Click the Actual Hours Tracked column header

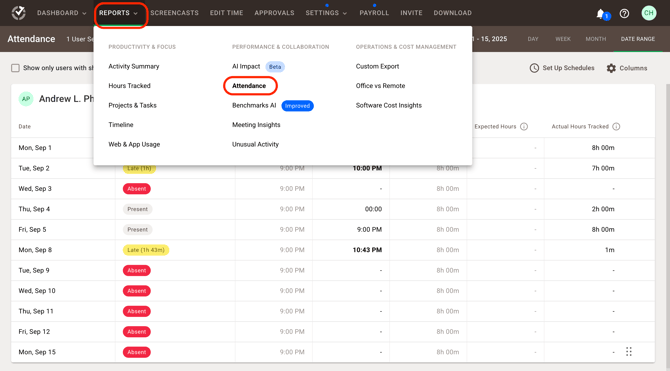pos(580,127)
